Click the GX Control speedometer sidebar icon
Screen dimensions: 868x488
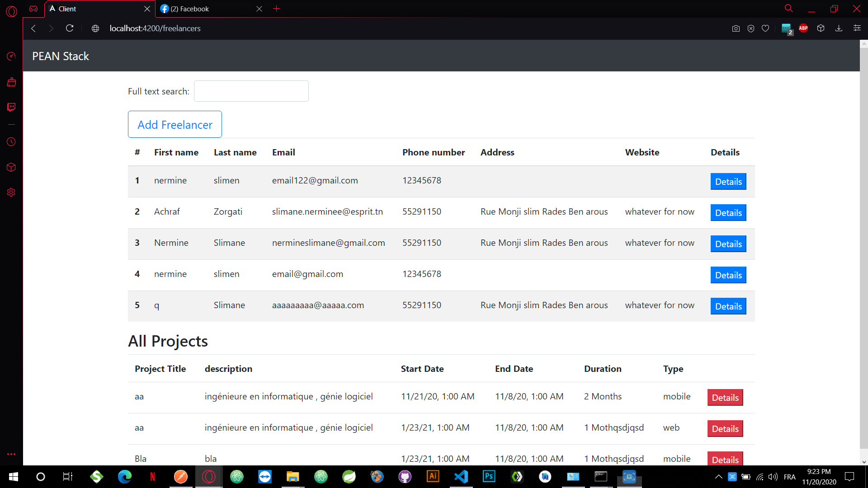point(11,56)
